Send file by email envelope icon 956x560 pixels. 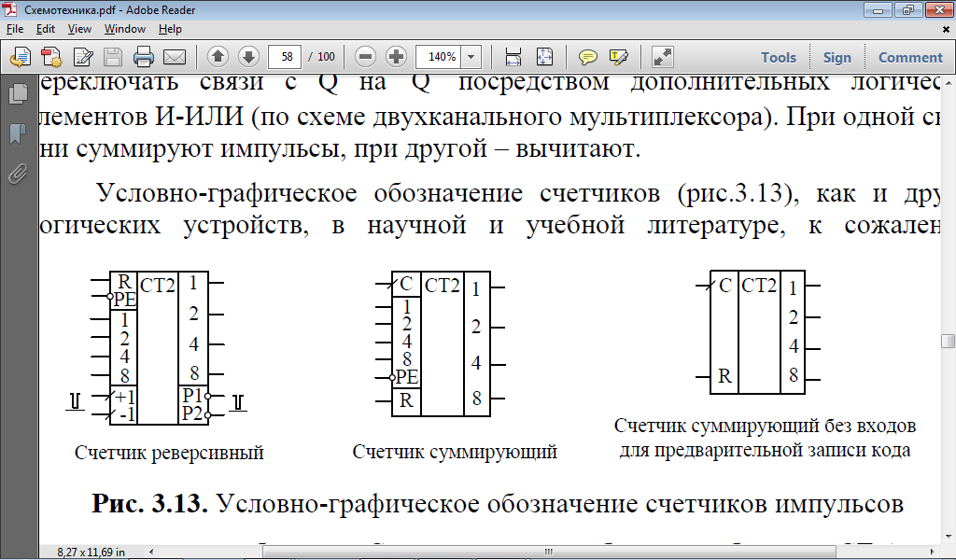[x=175, y=57]
